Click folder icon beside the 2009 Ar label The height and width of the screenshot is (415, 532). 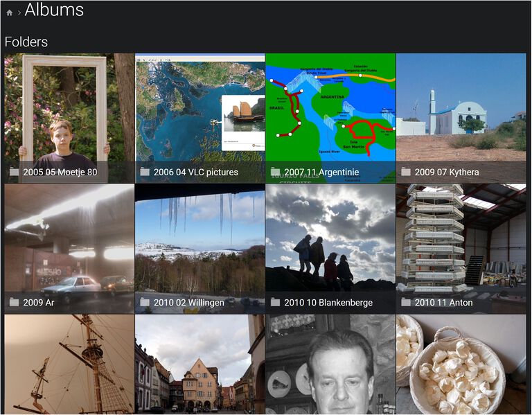(14, 302)
